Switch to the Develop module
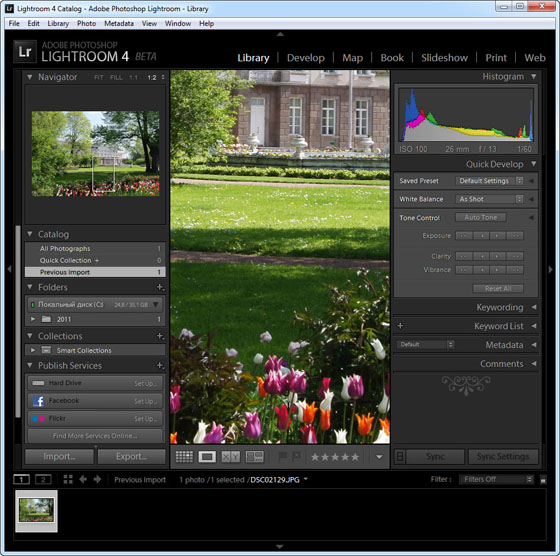The image size is (560, 556). 306,58
